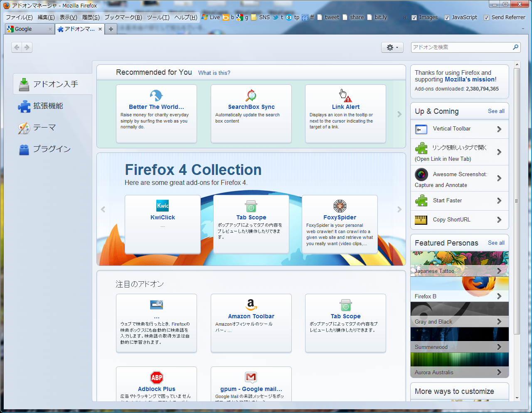Click the FoxySpider spider web icon
Screen dimensions: 532x413
[340, 206]
